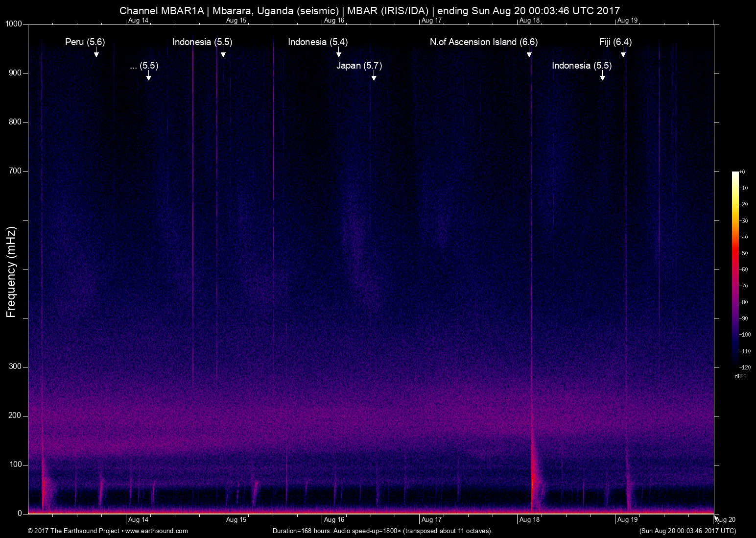Click the arrow marker below Fiji (6.4)
This screenshot has height=538, width=756.
pyautogui.click(x=623, y=53)
